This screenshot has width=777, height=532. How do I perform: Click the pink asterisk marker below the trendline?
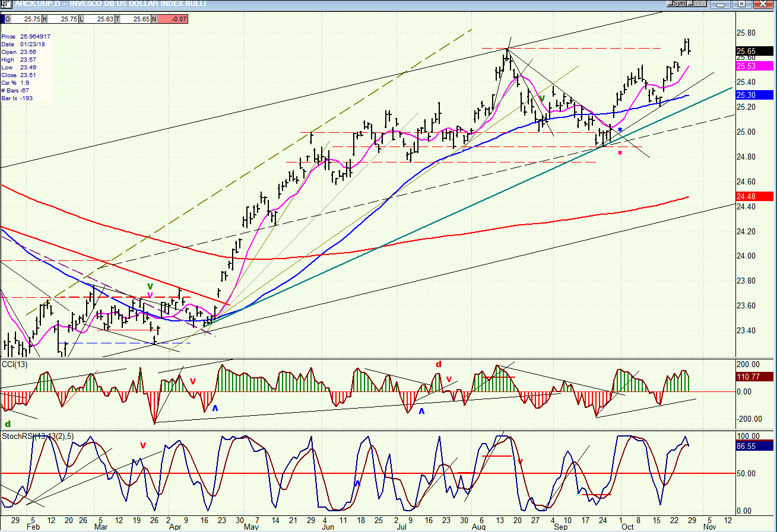tap(620, 154)
